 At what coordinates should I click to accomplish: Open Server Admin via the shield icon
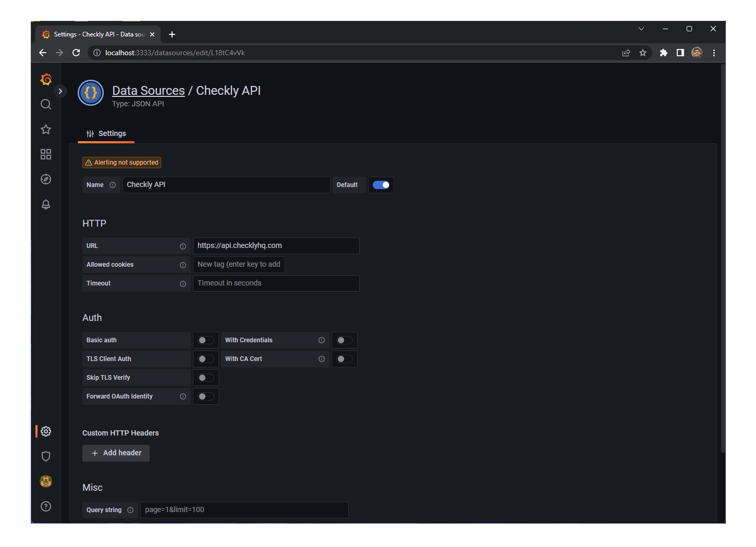tap(46, 456)
